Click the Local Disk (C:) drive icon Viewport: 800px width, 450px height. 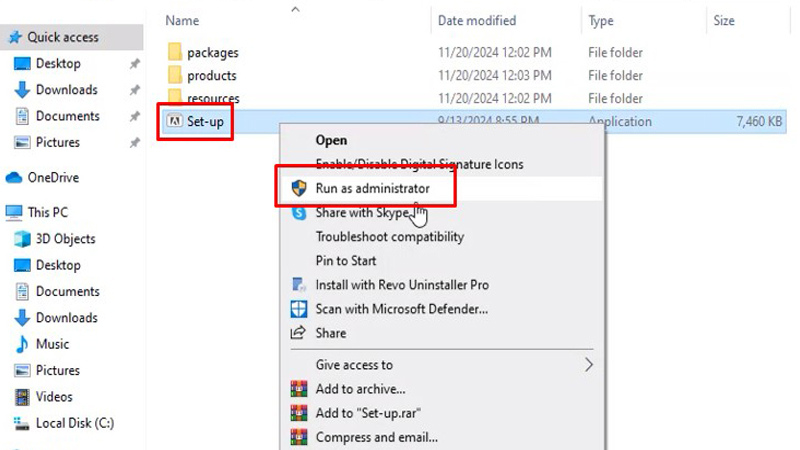(x=21, y=423)
